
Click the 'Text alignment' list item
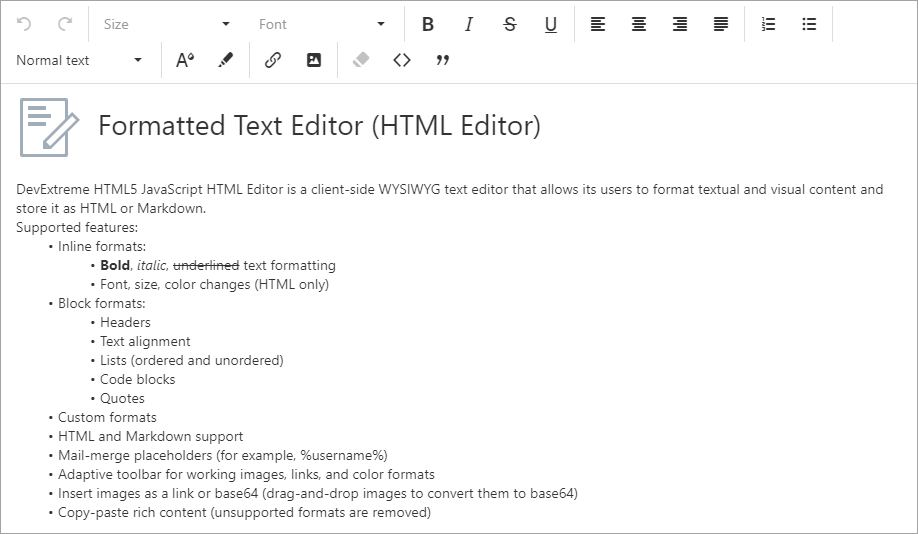[145, 341]
